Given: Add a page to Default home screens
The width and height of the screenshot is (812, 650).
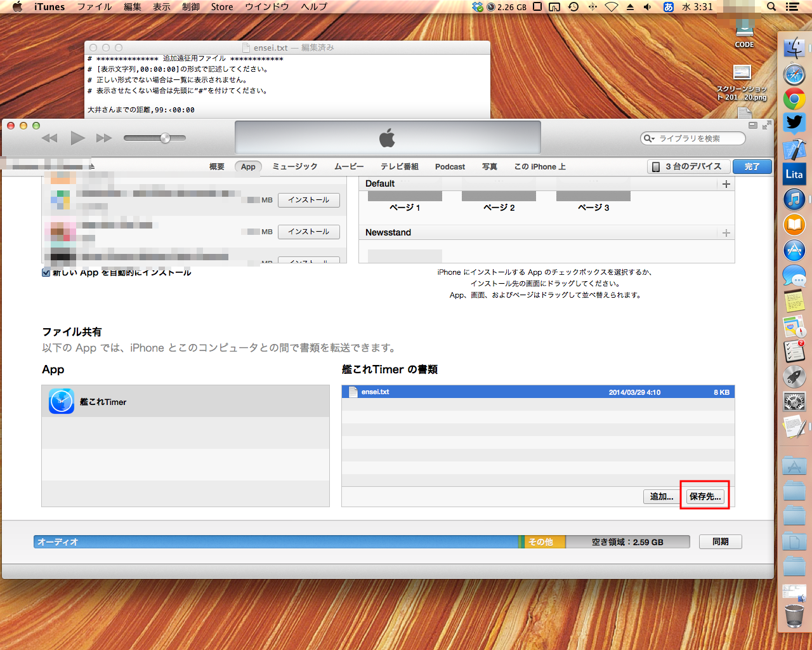Looking at the screenshot, I should pyautogui.click(x=726, y=184).
